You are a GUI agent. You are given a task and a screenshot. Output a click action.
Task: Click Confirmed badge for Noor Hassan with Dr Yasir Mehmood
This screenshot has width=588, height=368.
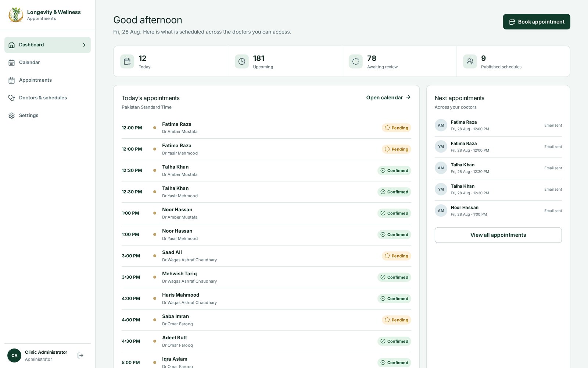(394, 234)
